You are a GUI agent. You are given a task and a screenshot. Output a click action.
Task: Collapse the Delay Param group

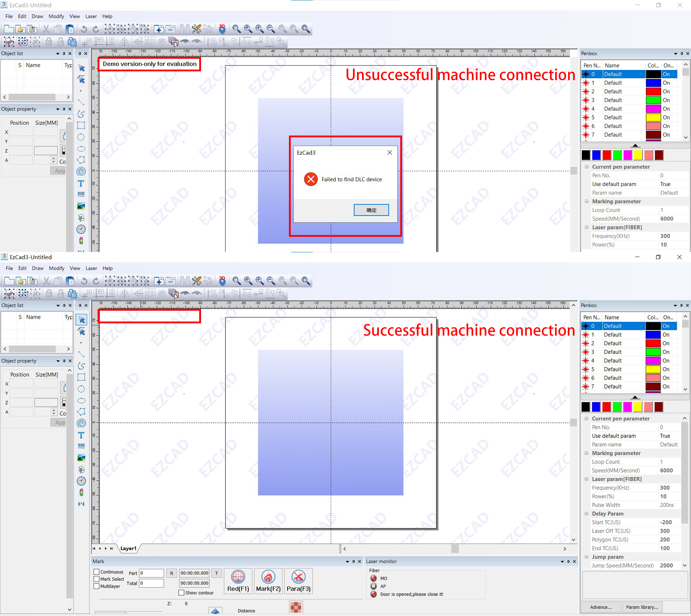(587, 514)
